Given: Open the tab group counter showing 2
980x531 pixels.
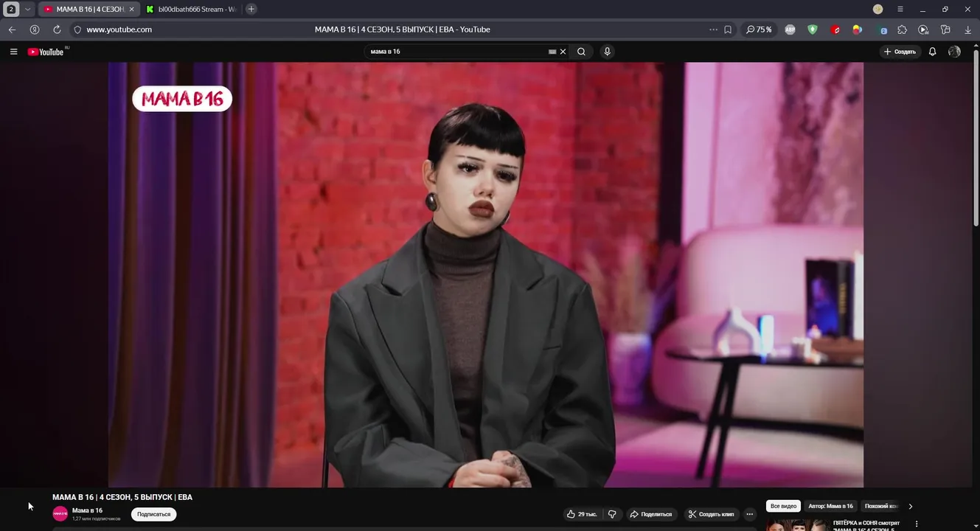Looking at the screenshot, I should [11, 9].
